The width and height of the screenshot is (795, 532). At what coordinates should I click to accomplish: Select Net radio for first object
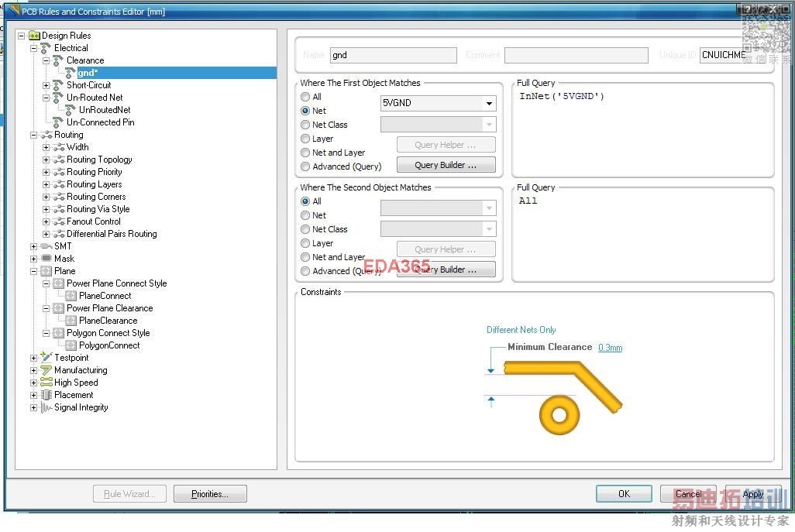(x=305, y=111)
